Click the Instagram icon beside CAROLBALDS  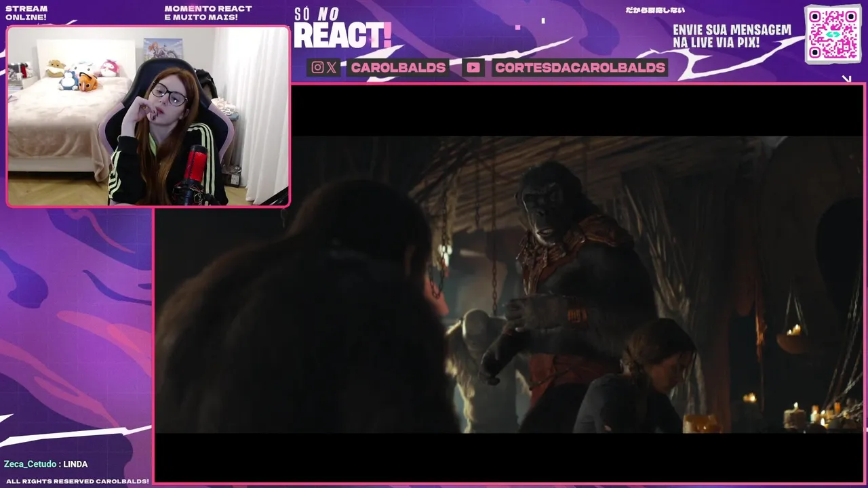pyautogui.click(x=317, y=67)
